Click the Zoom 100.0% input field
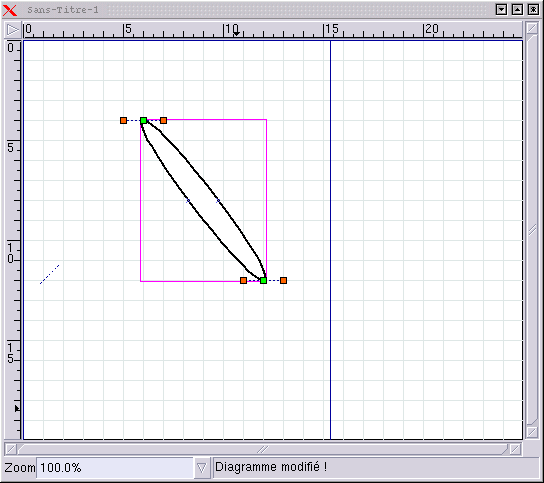Viewport: 544px width, 483px height. [x=115, y=468]
